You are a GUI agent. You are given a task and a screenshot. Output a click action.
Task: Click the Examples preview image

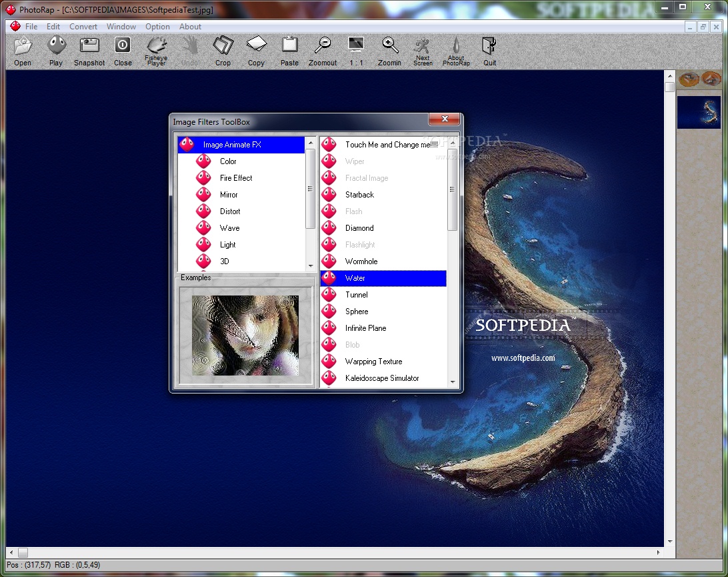coord(245,336)
